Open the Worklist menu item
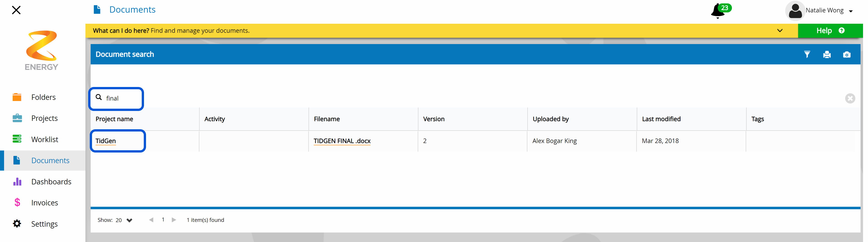This screenshot has height=242, width=868. click(45, 139)
